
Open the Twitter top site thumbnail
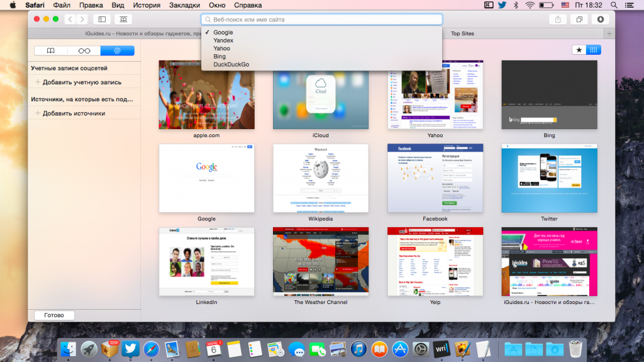pyautogui.click(x=550, y=178)
